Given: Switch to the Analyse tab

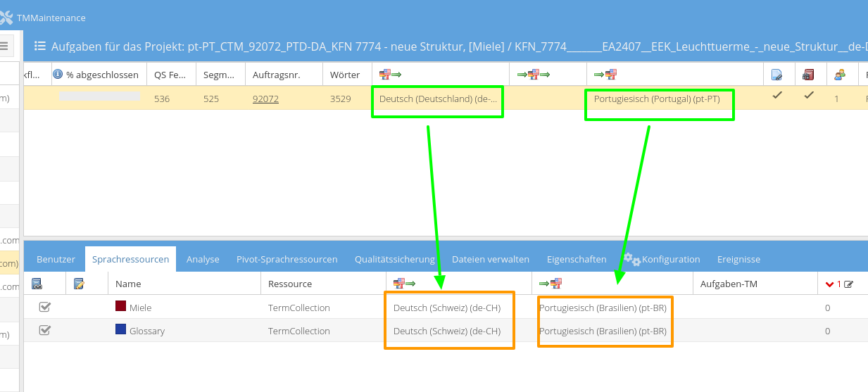Looking at the screenshot, I should (203, 259).
